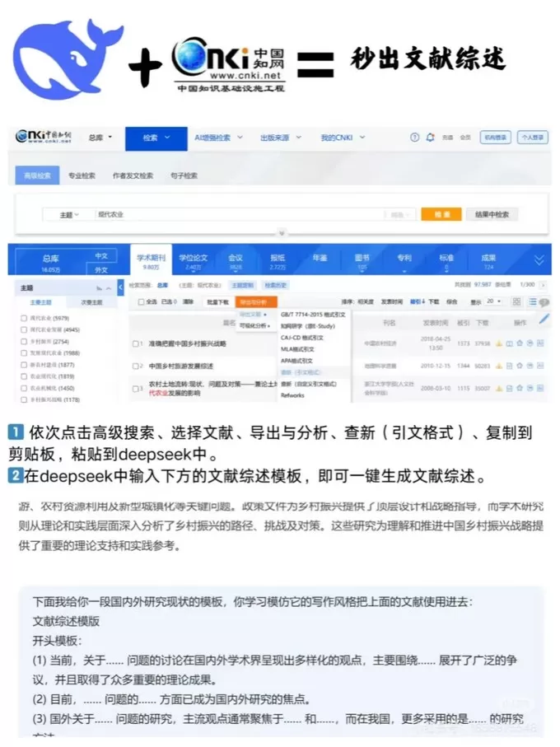Expand the 检索 dropdown in header
560x747 pixels.
[x=156, y=138]
